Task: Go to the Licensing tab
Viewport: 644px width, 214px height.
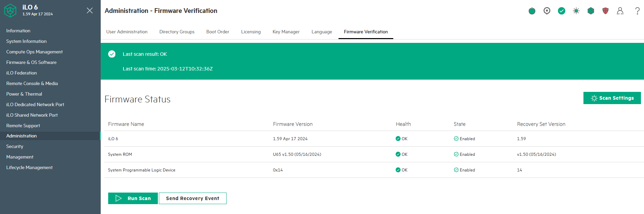Action: [251, 32]
